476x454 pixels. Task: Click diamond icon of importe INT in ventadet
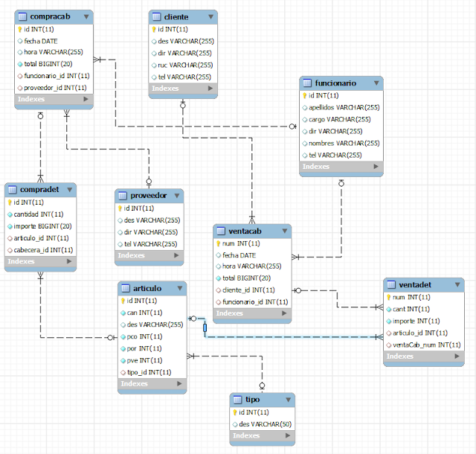pyautogui.click(x=389, y=322)
